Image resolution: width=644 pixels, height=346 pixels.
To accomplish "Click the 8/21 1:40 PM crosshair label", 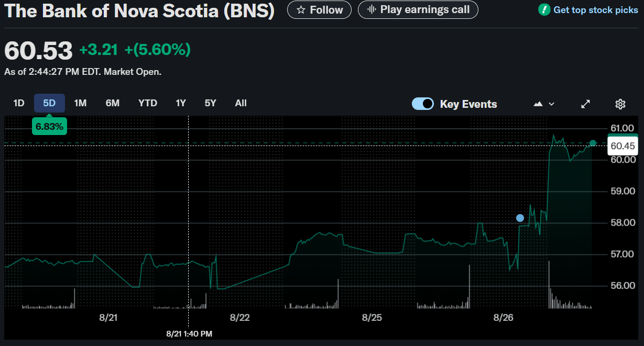I will pos(189,333).
